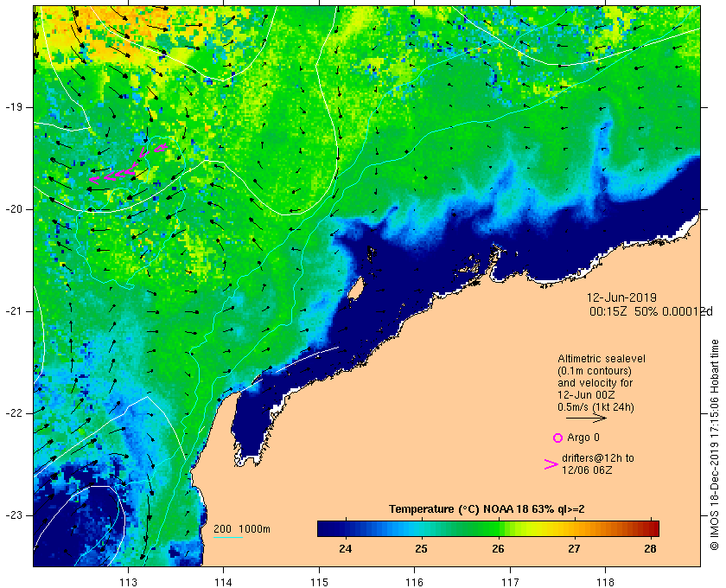Click the 12/06 06Z label
Viewport: 726px width, 588px height.
pyautogui.click(x=587, y=470)
